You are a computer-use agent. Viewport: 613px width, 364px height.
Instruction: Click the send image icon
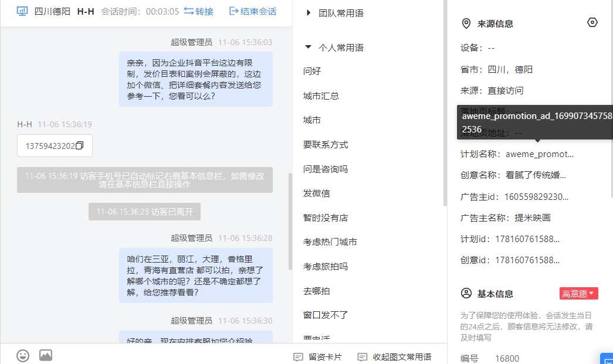tap(46, 355)
